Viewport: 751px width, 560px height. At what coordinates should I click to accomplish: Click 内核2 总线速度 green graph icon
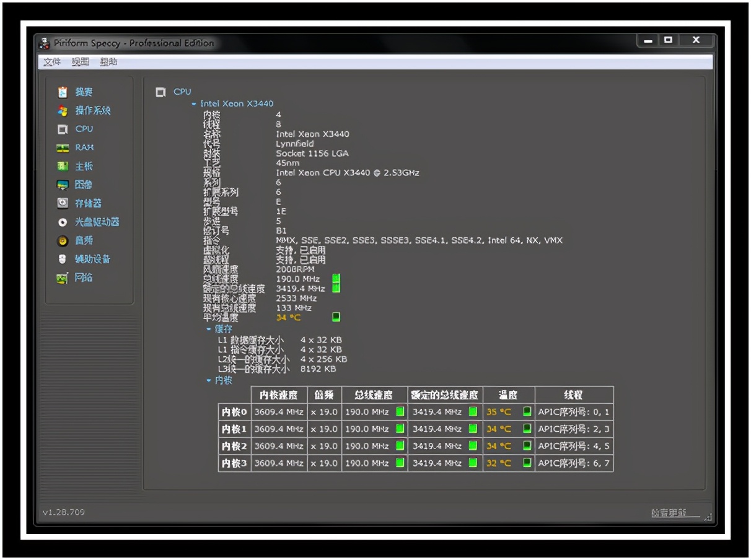400,445
